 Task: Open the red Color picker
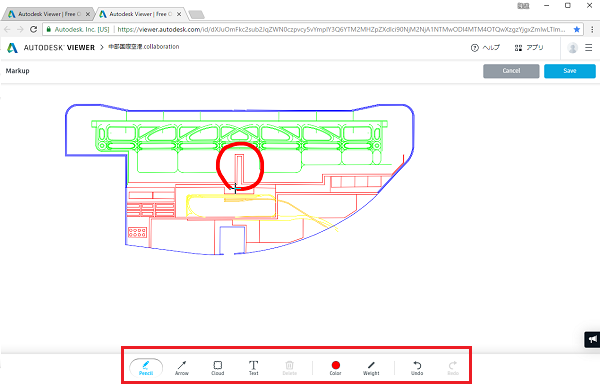336,368
